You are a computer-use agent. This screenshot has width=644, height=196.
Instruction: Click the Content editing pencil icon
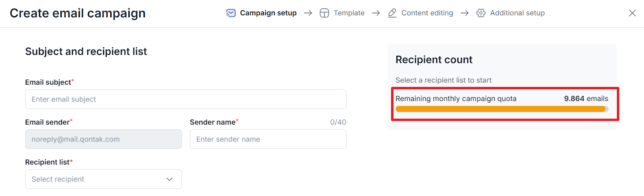pyautogui.click(x=392, y=13)
